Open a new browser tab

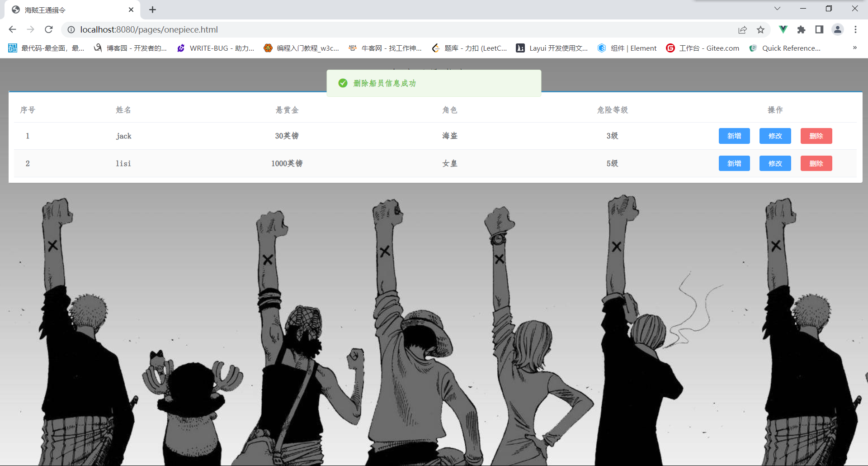[153, 10]
